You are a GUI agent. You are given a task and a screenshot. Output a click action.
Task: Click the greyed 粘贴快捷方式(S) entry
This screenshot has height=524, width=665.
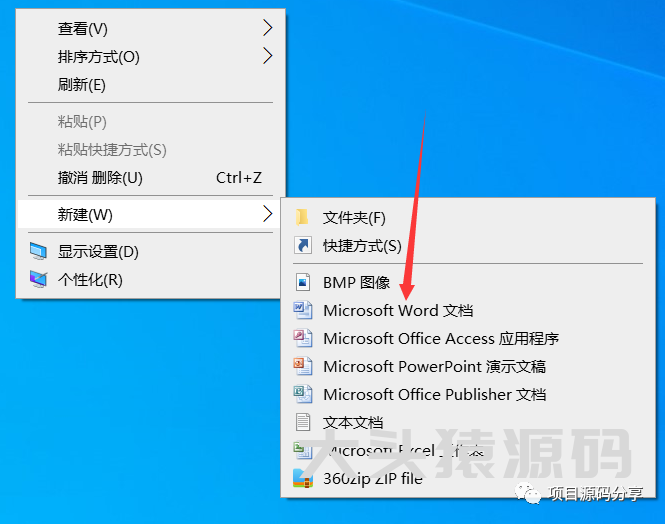[148, 149]
